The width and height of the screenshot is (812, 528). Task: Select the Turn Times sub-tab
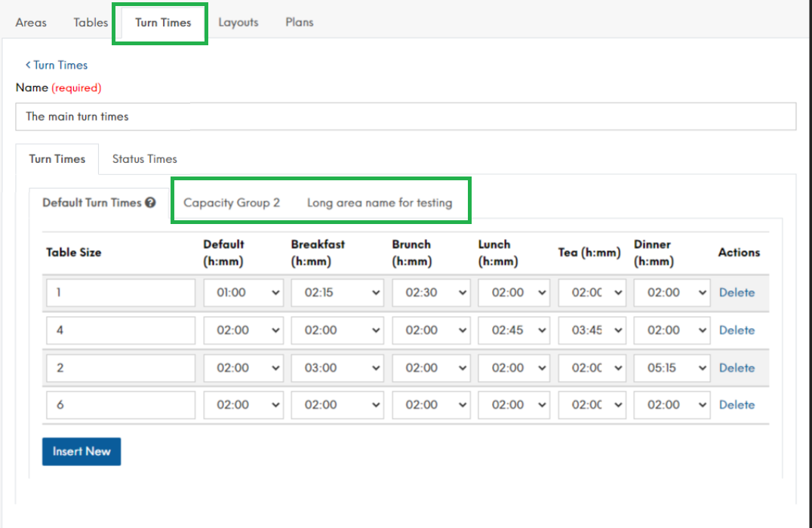57,159
